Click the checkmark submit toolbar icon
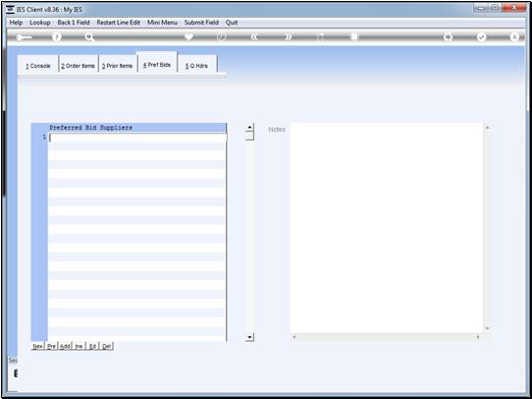The width and height of the screenshot is (532, 399). [x=481, y=37]
